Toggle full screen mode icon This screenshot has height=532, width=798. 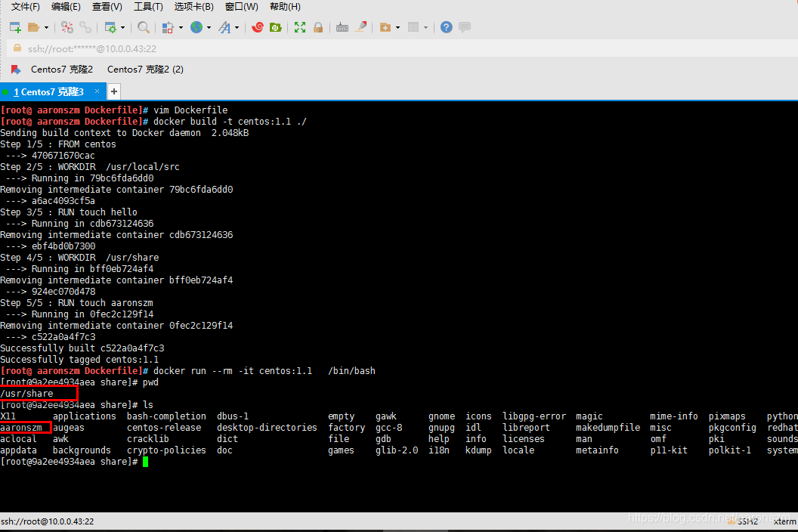(300, 27)
